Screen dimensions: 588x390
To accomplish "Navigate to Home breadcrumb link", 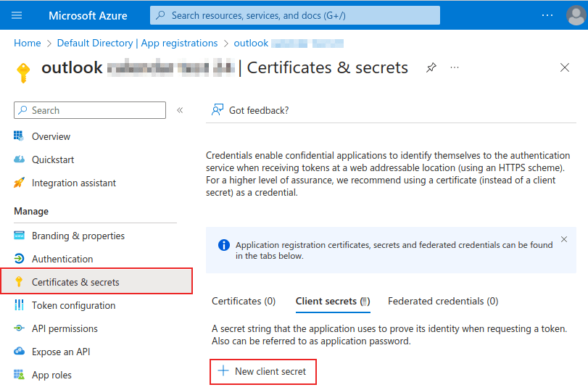I will pyautogui.click(x=28, y=43).
